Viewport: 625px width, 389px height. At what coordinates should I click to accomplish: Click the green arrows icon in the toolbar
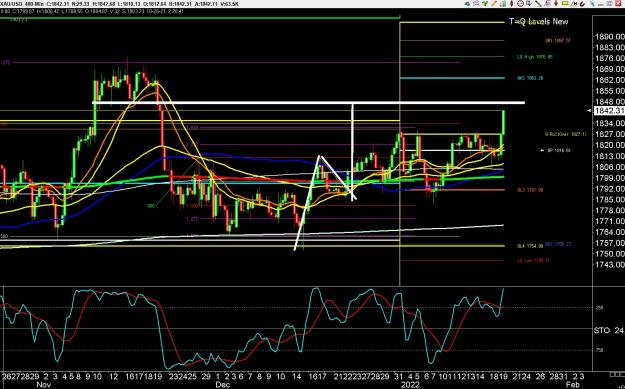485,4
